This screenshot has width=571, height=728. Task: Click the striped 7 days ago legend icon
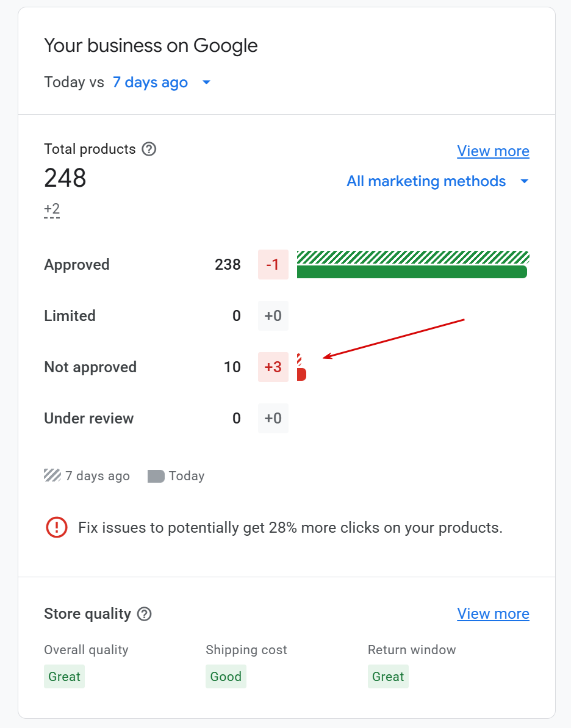click(x=52, y=476)
